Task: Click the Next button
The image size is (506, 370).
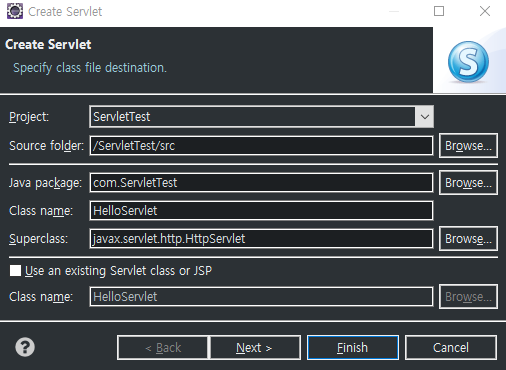Action: [x=255, y=348]
